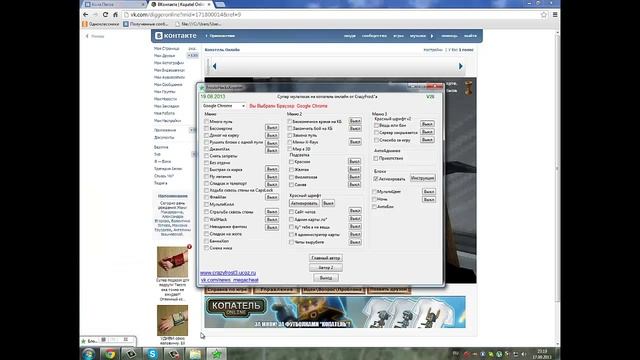Open Мои Новости in VK sidebar
The width and height of the screenshot is (640, 360).
pyautogui.click(x=165, y=99)
